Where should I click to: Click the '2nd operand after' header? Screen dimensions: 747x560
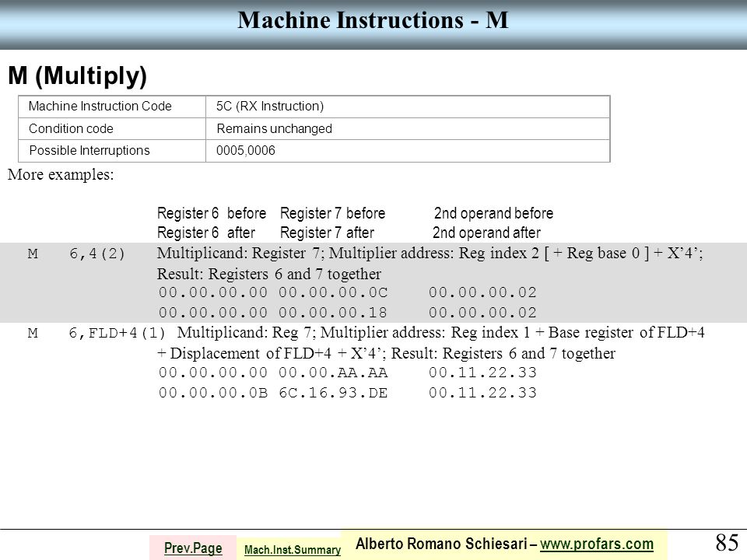tap(486, 233)
